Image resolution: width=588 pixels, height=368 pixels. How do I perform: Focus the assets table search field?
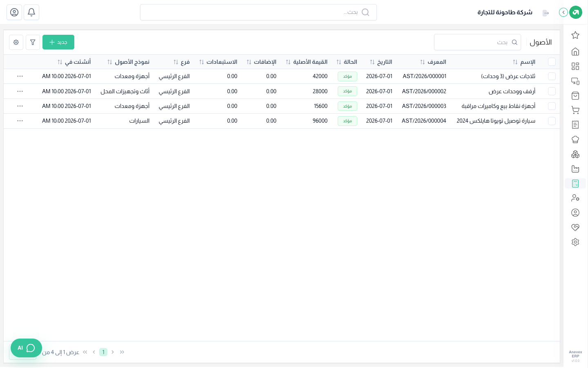click(477, 42)
